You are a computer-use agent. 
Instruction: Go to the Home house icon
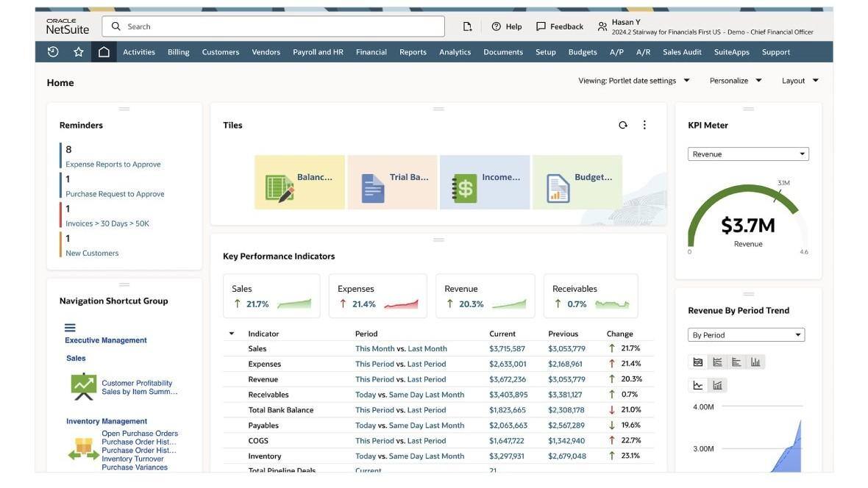coord(104,52)
